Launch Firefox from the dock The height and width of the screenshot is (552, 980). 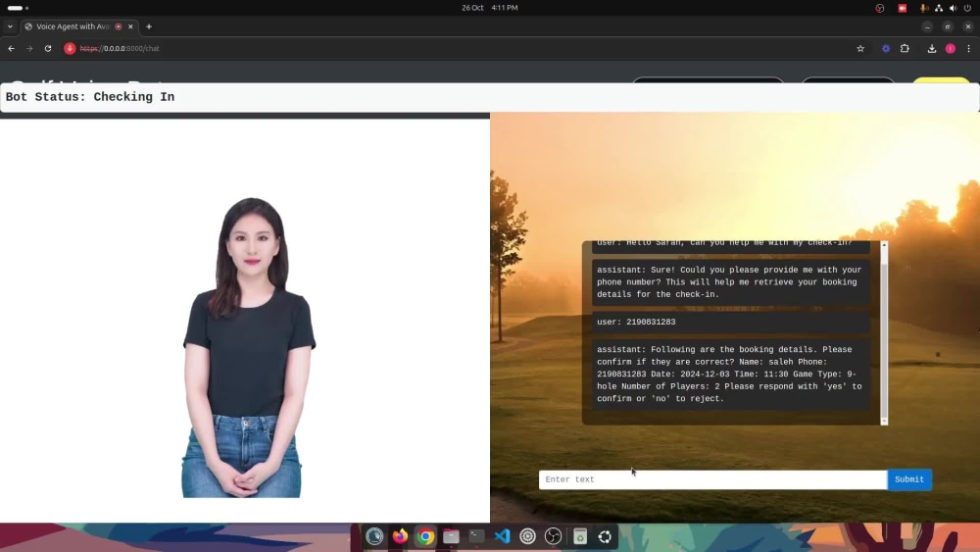[x=400, y=536]
